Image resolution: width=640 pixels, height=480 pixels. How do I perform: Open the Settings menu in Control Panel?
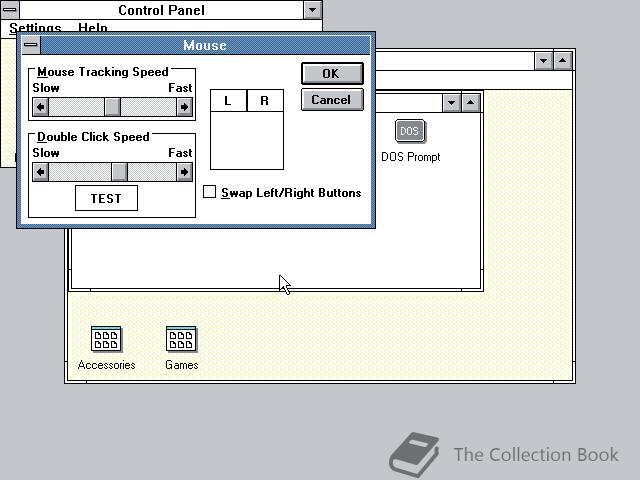tap(35, 28)
